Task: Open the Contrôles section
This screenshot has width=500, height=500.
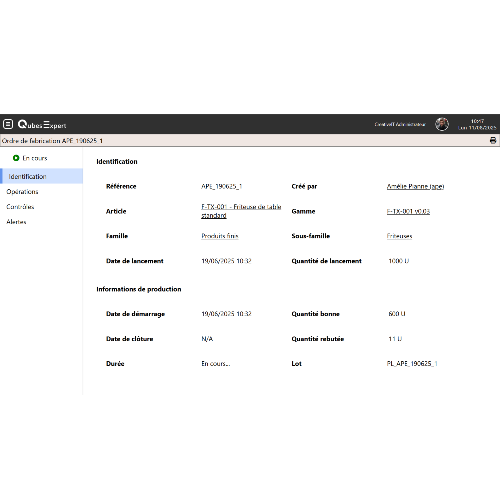Action: (20, 207)
